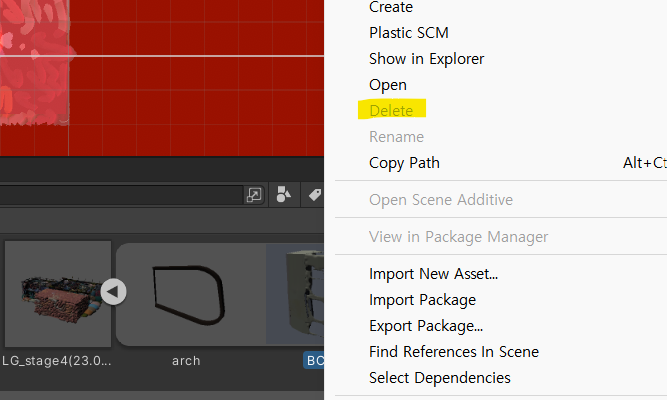Click Copy Path menu item
The width and height of the screenshot is (667, 400).
pyautogui.click(x=404, y=163)
